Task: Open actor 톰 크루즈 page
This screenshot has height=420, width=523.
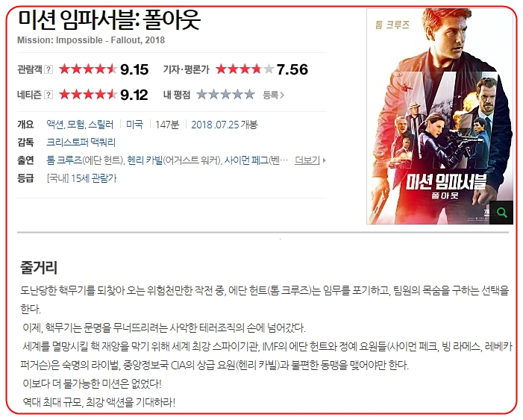Action: coord(64,160)
